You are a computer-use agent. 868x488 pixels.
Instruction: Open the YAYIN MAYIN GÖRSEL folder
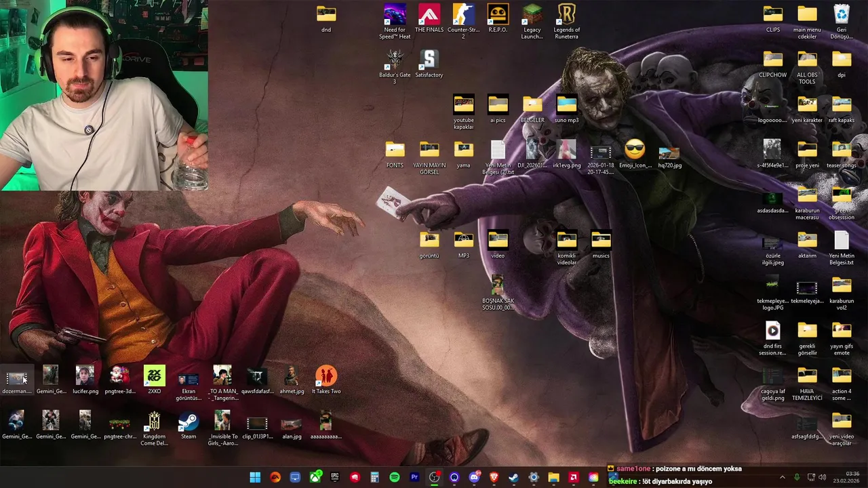(429, 157)
